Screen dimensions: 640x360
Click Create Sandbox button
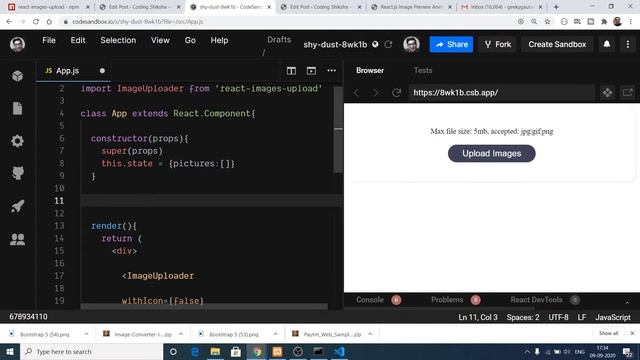coord(557,44)
